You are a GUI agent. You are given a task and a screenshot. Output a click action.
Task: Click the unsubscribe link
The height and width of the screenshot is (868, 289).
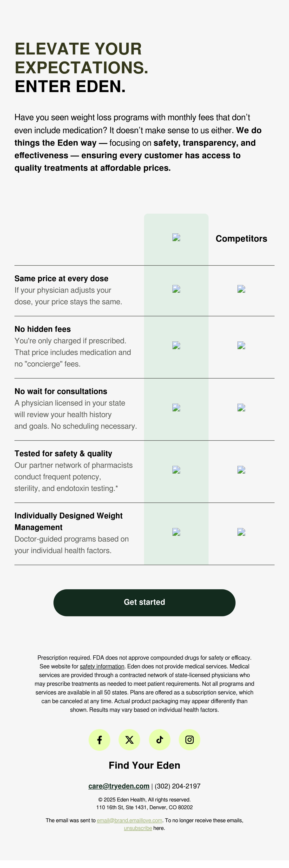coord(138,828)
